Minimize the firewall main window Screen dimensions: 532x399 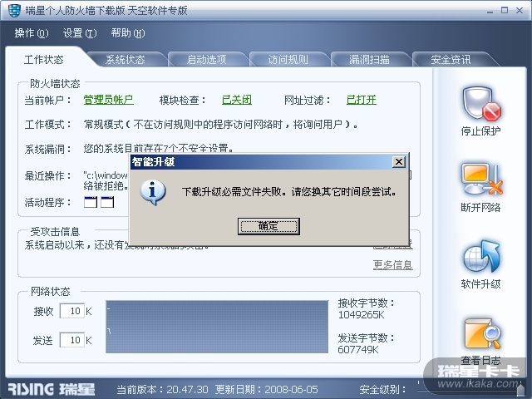click(490, 11)
